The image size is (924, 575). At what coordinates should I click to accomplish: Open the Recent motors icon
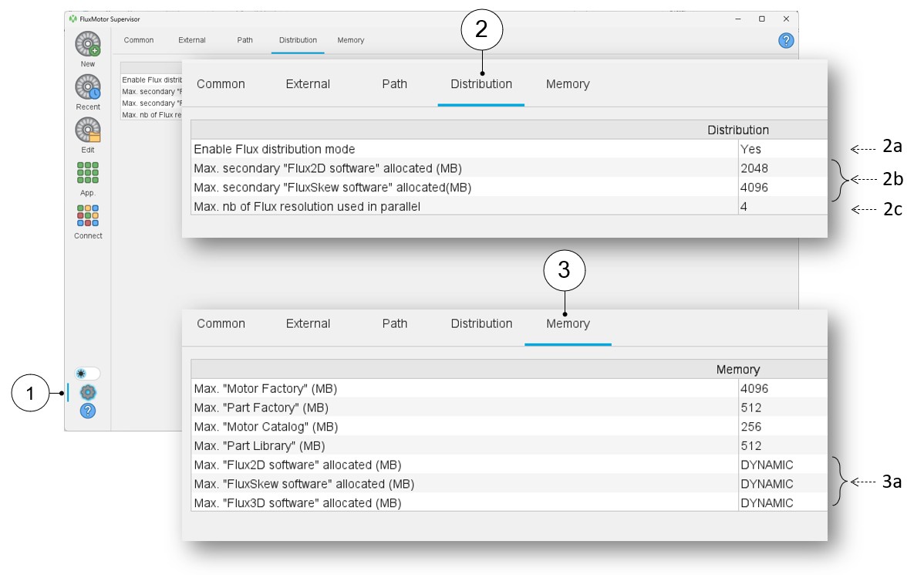pos(88,87)
